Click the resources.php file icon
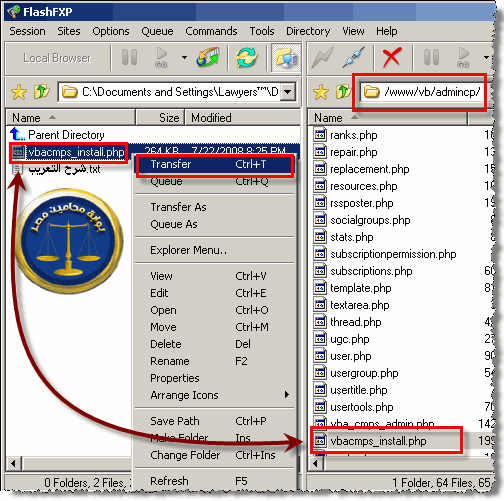Viewport: 504px width, 501px height. tap(320, 186)
